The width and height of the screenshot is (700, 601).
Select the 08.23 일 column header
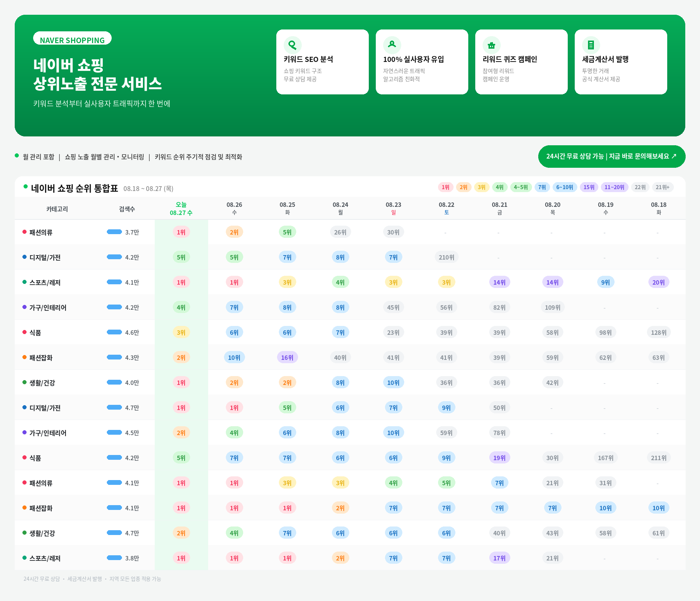click(x=393, y=209)
